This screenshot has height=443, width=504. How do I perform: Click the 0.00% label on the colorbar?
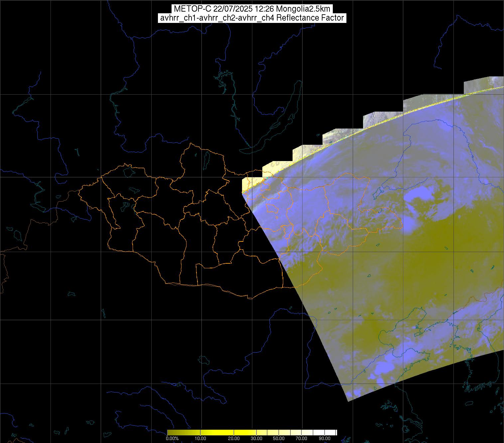click(x=172, y=438)
